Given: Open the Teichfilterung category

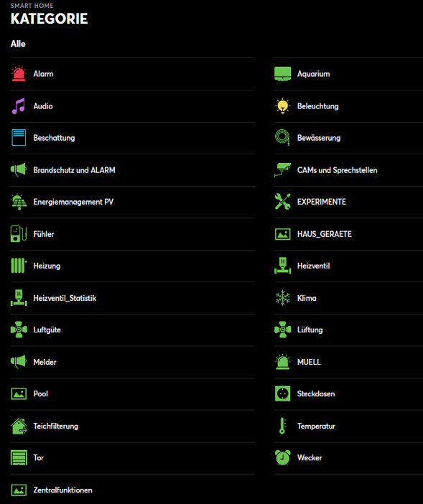Looking at the screenshot, I should [x=132, y=426].
